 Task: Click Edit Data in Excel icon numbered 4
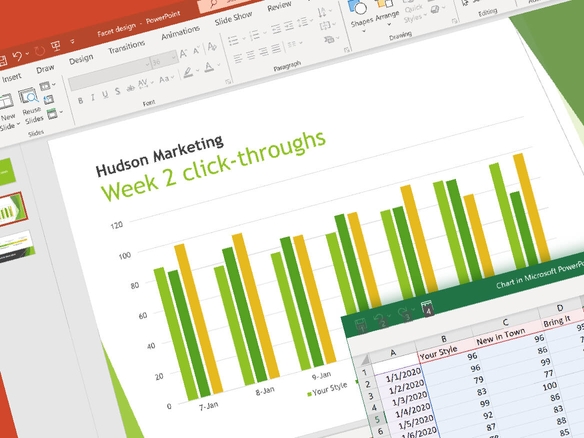428,308
